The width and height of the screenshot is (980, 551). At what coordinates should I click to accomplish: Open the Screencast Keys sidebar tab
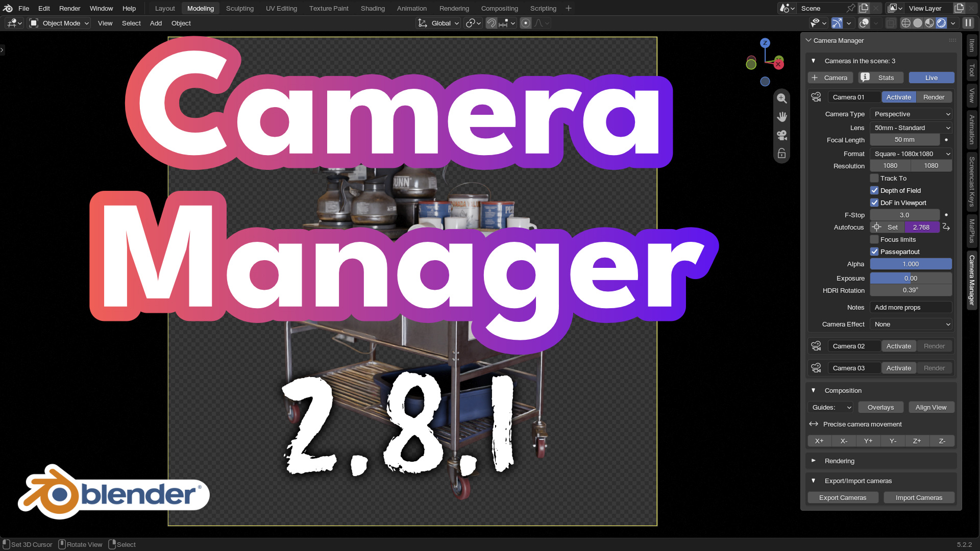972,182
